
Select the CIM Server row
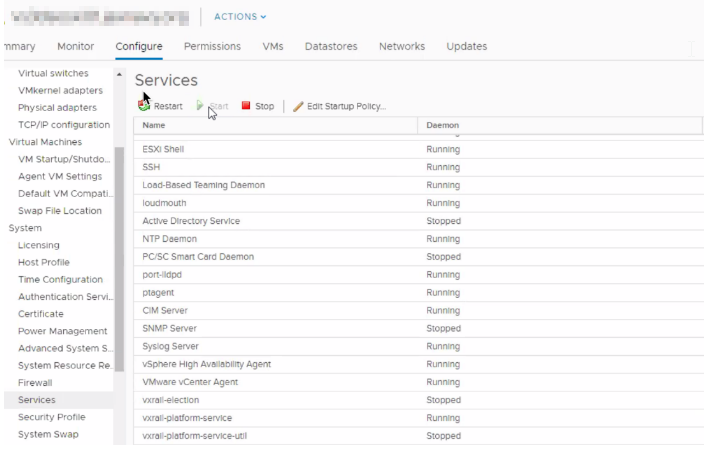pos(418,311)
